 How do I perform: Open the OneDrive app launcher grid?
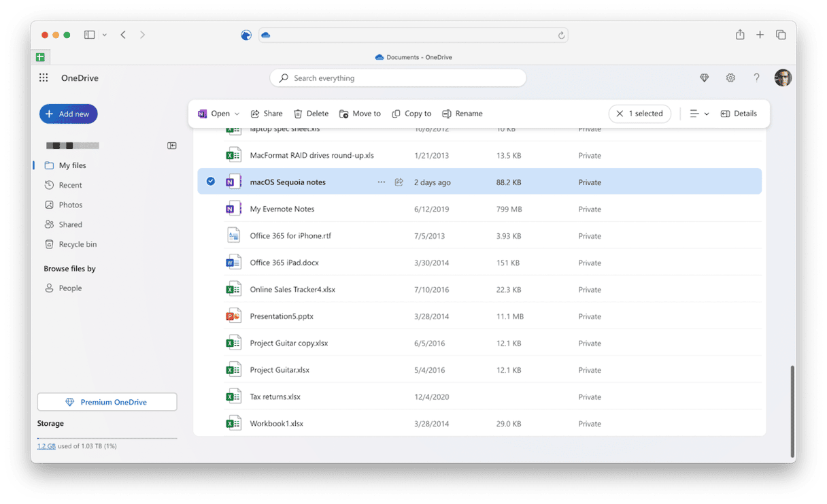point(44,78)
